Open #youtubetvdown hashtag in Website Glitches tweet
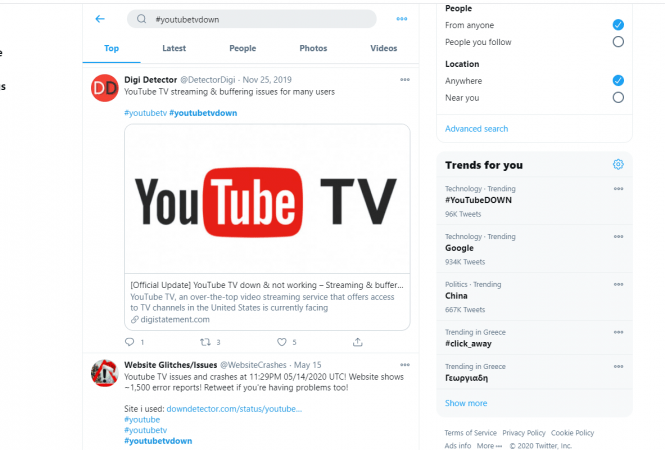This screenshot has height=450, width=665. pos(158,441)
